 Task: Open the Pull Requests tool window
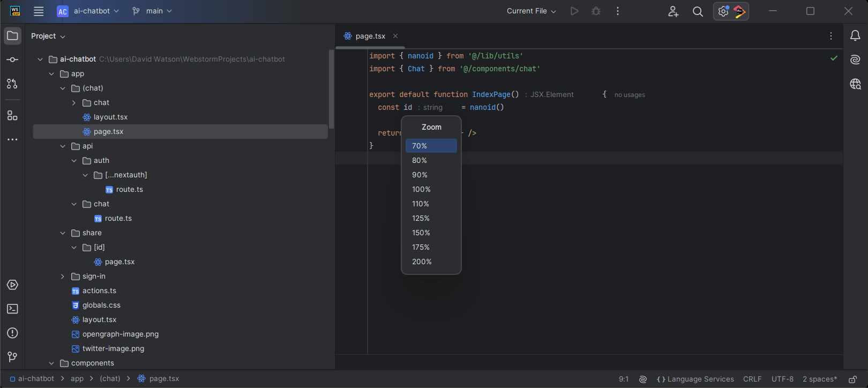click(x=12, y=84)
